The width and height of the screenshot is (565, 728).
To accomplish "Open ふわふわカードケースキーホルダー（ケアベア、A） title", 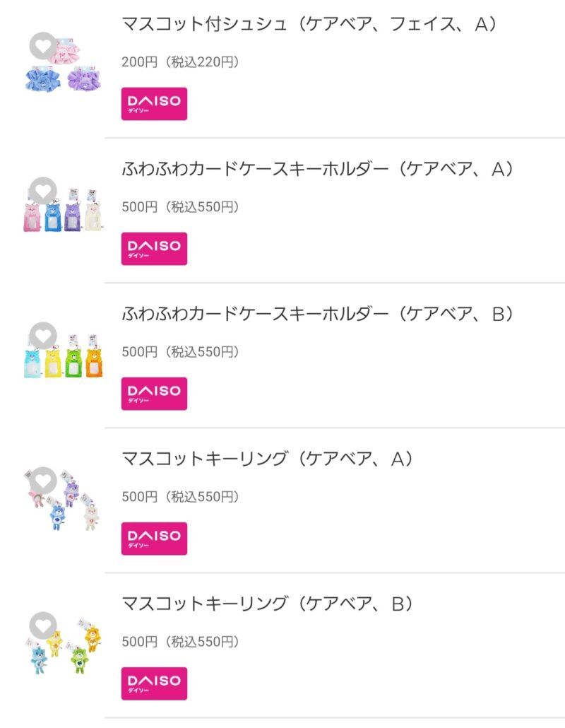I will (x=317, y=170).
